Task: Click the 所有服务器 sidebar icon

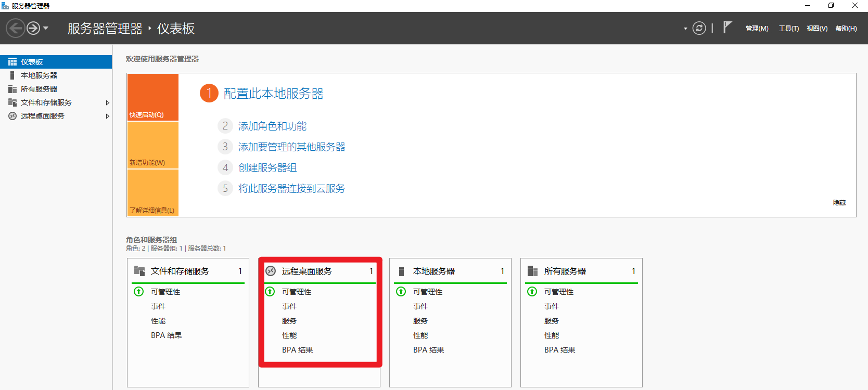Action: pos(12,89)
